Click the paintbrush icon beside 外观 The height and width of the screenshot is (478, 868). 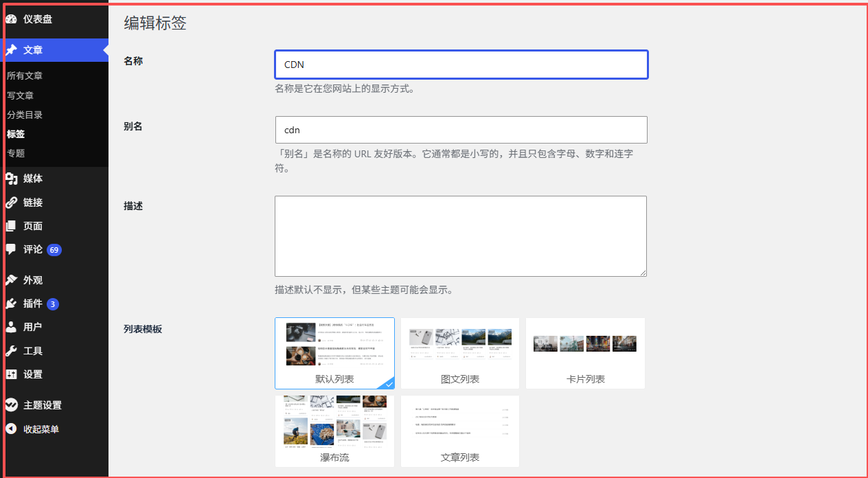(x=11, y=280)
